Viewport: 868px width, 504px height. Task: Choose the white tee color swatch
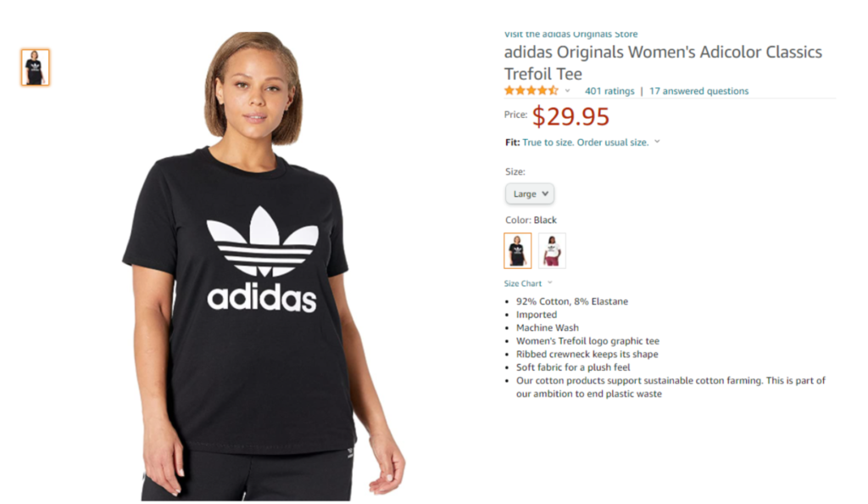[x=552, y=250]
